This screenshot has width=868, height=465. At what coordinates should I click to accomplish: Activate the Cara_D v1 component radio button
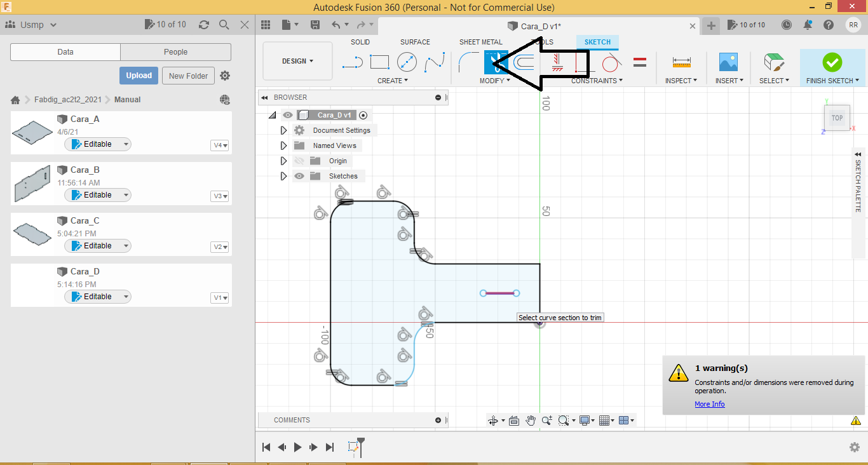[x=363, y=115]
